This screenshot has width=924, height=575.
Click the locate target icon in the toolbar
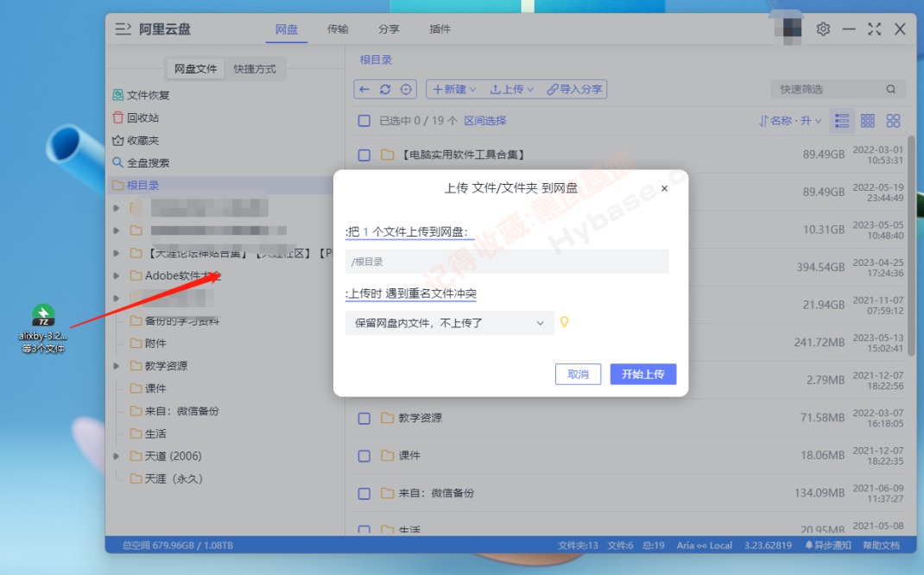[405, 89]
